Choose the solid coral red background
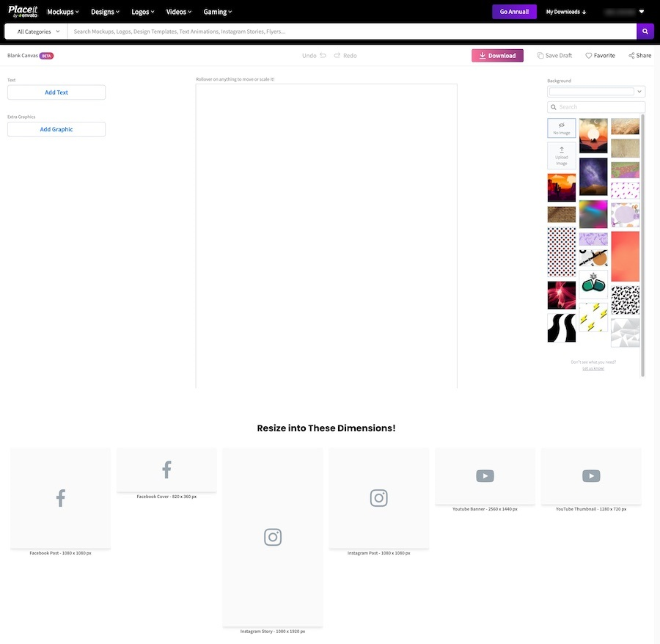This screenshot has height=644, width=660. [x=625, y=257]
